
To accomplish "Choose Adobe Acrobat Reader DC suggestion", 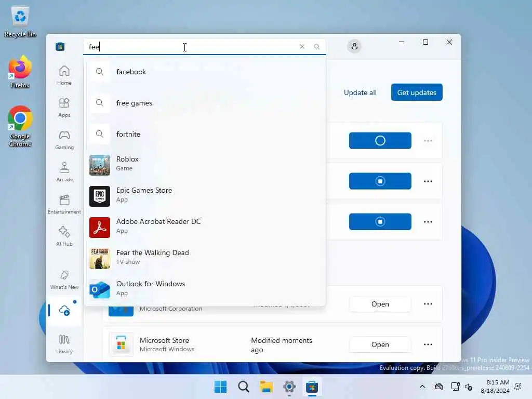I will pyautogui.click(x=205, y=228).
